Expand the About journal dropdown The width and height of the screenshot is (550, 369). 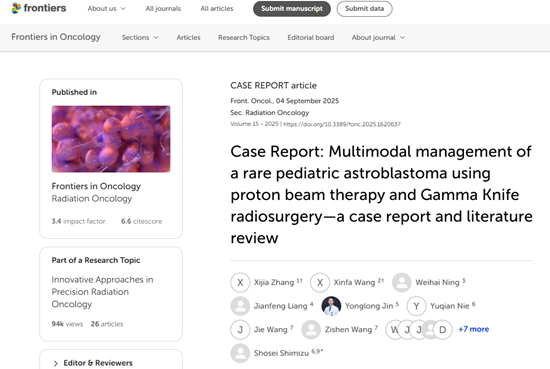(378, 38)
